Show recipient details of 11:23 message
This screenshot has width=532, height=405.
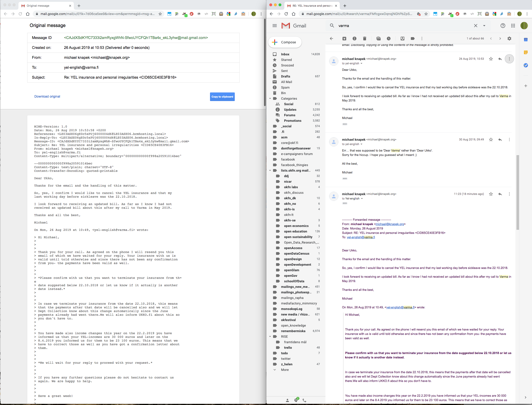pyautogui.click(x=362, y=199)
